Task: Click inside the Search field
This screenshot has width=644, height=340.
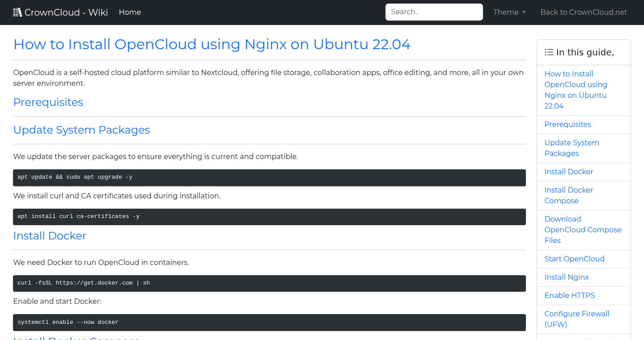Action: 433,12
